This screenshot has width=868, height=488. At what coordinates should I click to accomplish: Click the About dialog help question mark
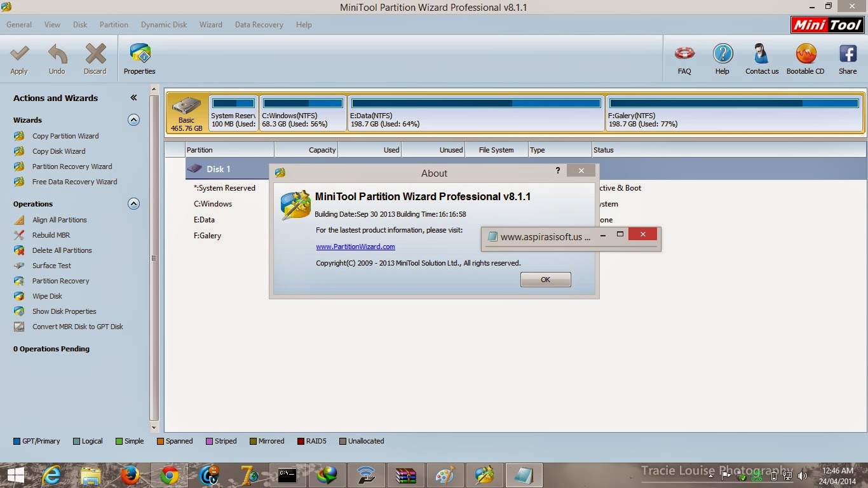pyautogui.click(x=558, y=170)
